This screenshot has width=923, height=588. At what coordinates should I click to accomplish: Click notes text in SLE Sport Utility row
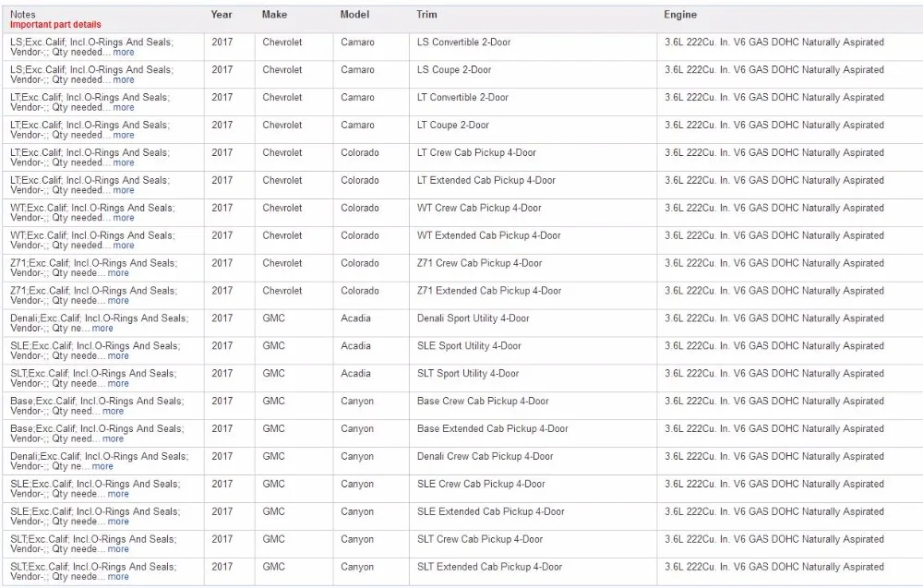point(95,352)
